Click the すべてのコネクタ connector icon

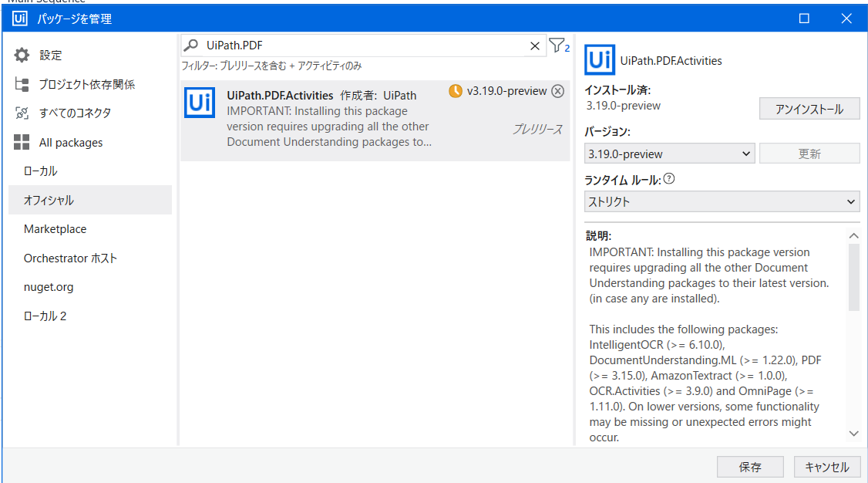[x=22, y=113]
